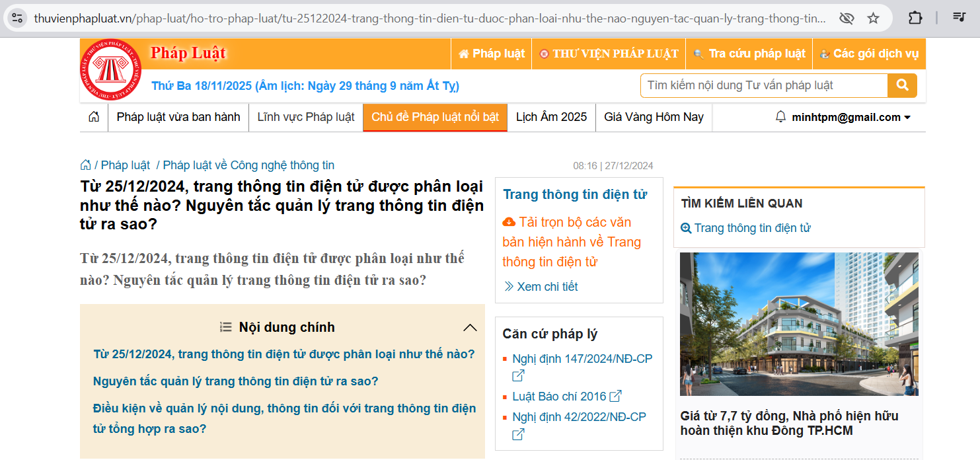Click the Tìm kiếm nội dung search field
Screen dimensions: 980x460
click(x=763, y=85)
